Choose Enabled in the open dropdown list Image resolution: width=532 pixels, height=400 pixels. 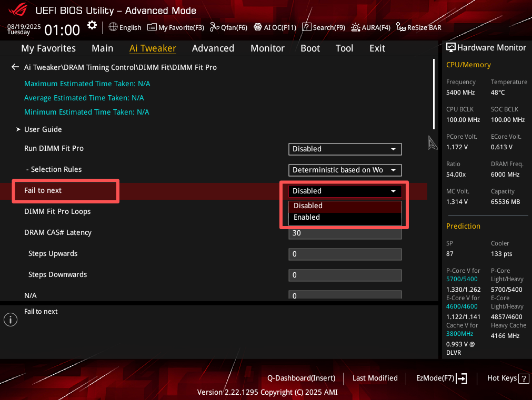[x=345, y=218]
